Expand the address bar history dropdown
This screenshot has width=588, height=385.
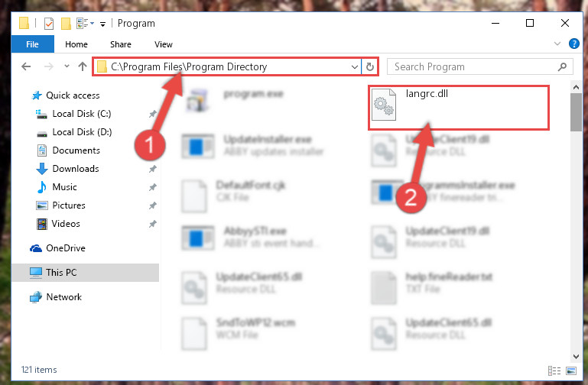coord(354,66)
